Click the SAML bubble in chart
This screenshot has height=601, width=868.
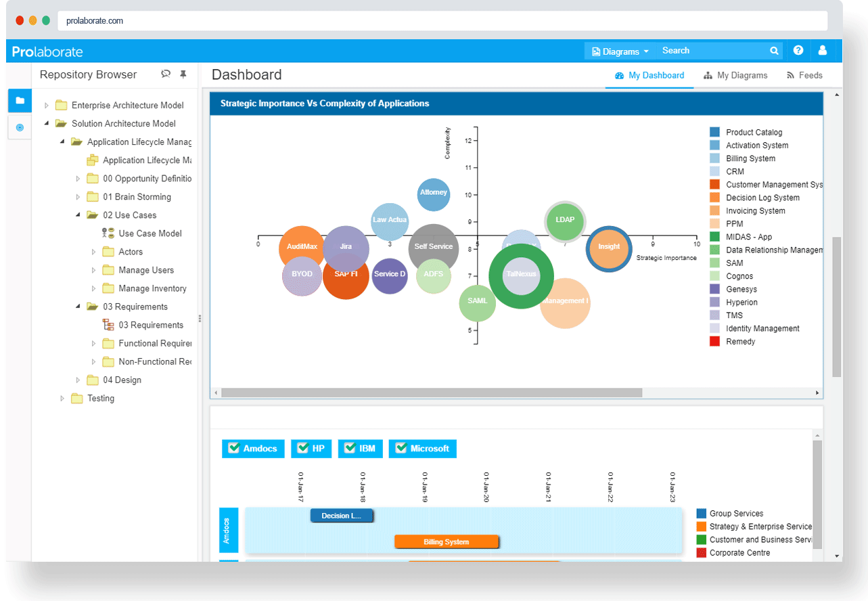(478, 303)
